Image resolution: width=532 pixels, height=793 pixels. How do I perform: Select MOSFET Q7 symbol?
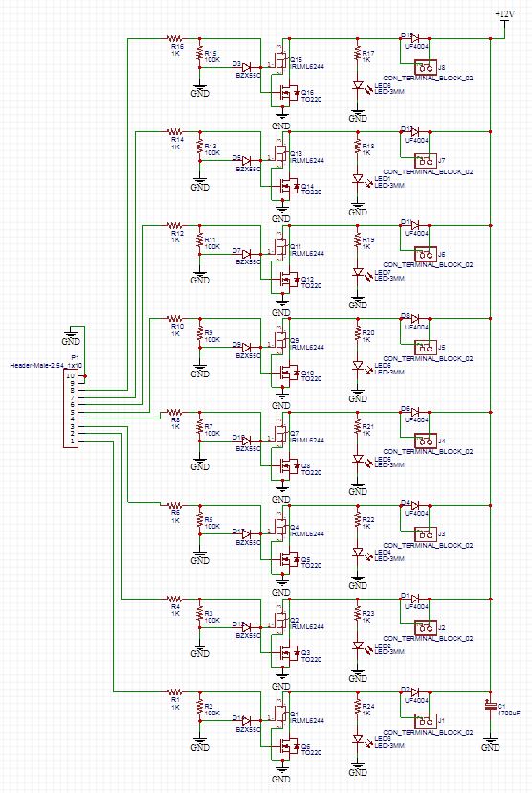278,434
